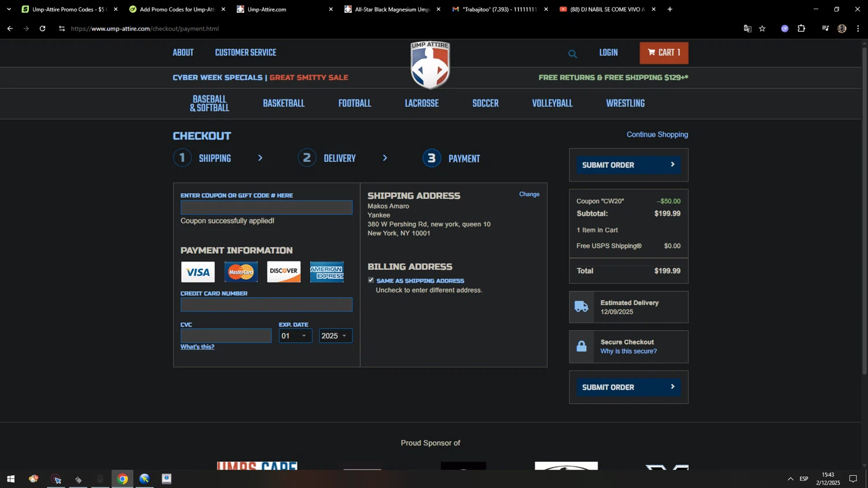Click the Secure Checkout padlock icon
The width and height of the screenshot is (868, 488).
coord(582,346)
